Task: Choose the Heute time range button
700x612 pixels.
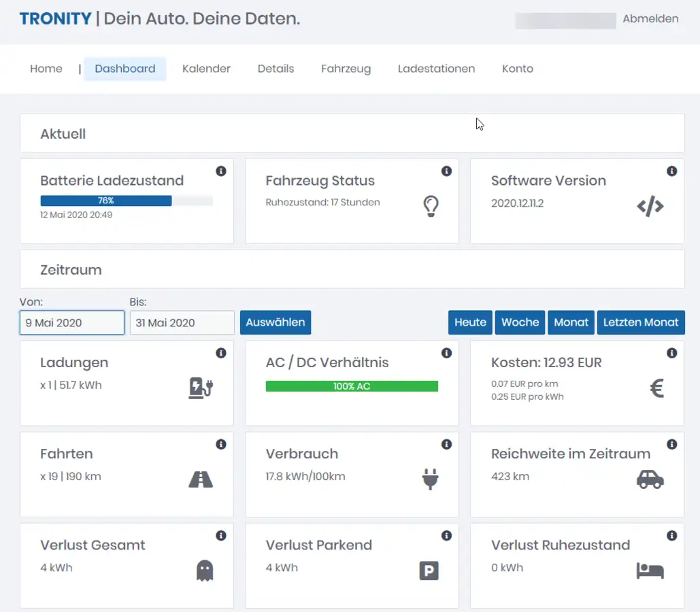Action: [x=470, y=322]
